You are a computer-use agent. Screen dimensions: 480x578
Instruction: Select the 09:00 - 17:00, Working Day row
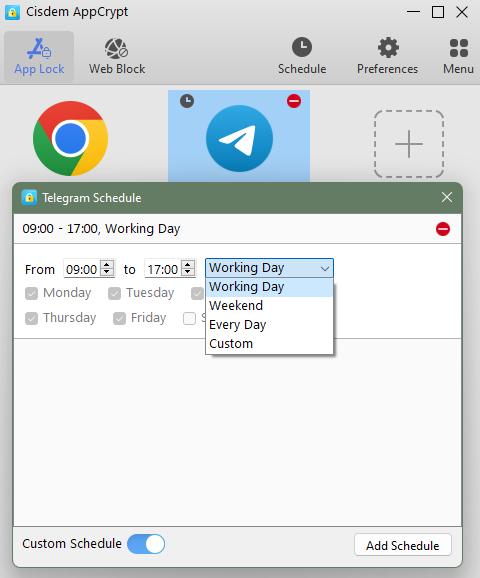click(237, 229)
